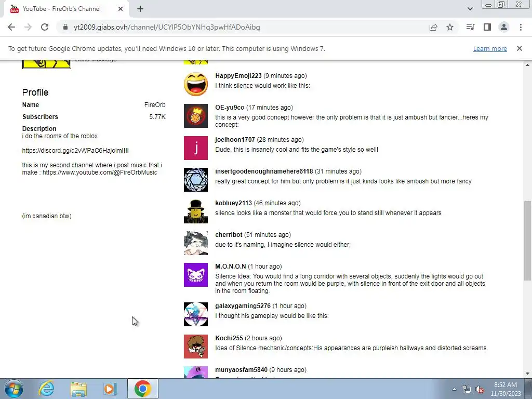Click HappyEmoji223's laughing emoji avatar
The width and height of the screenshot is (532, 399).
tap(196, 84)
